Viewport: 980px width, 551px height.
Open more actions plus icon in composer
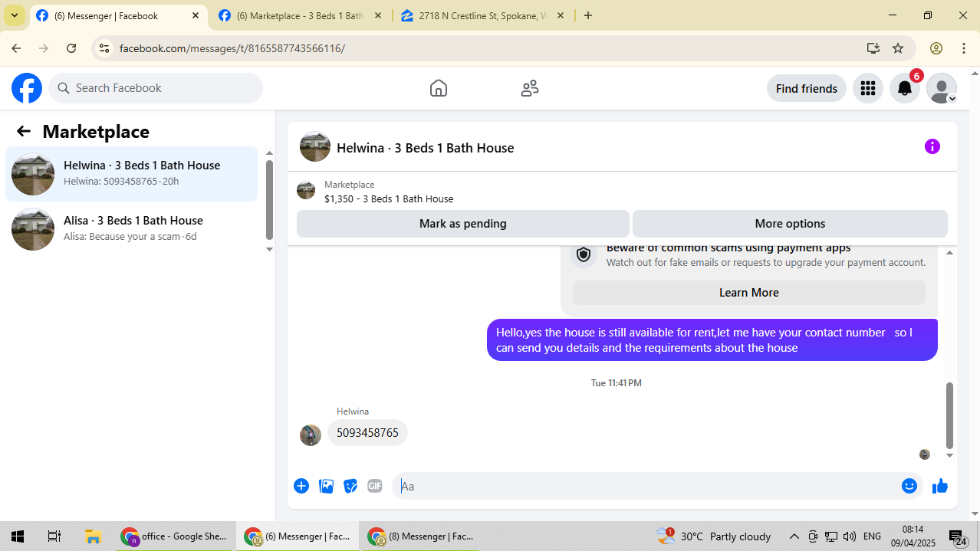point(301,486)
